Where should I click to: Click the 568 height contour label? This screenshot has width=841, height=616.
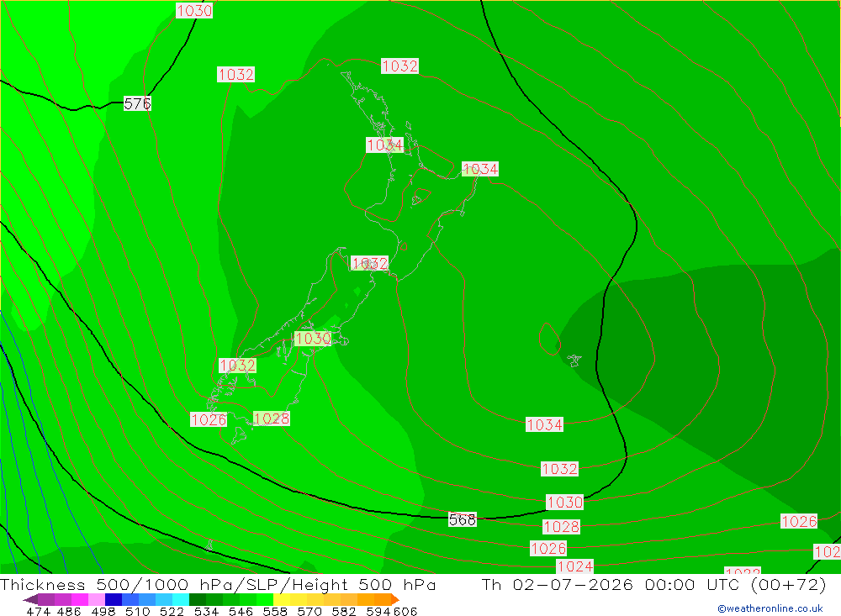pyautogui.click(x=463, y=519)
